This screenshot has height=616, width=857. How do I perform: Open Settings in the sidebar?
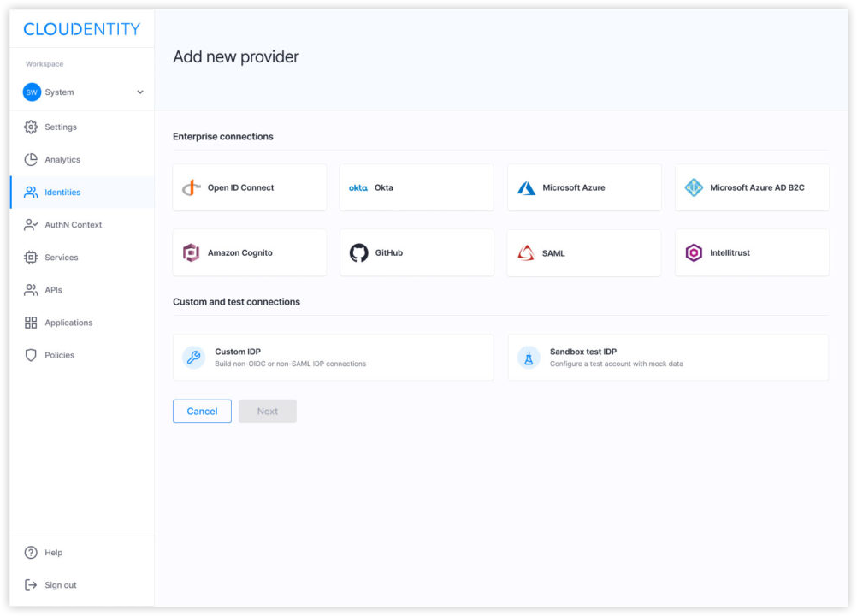pyautogui.click(x=82, y=127)
